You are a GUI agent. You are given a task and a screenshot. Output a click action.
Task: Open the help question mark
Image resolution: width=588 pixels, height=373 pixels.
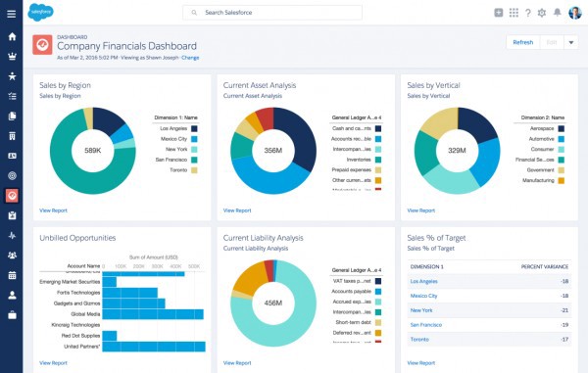[528, 13]
